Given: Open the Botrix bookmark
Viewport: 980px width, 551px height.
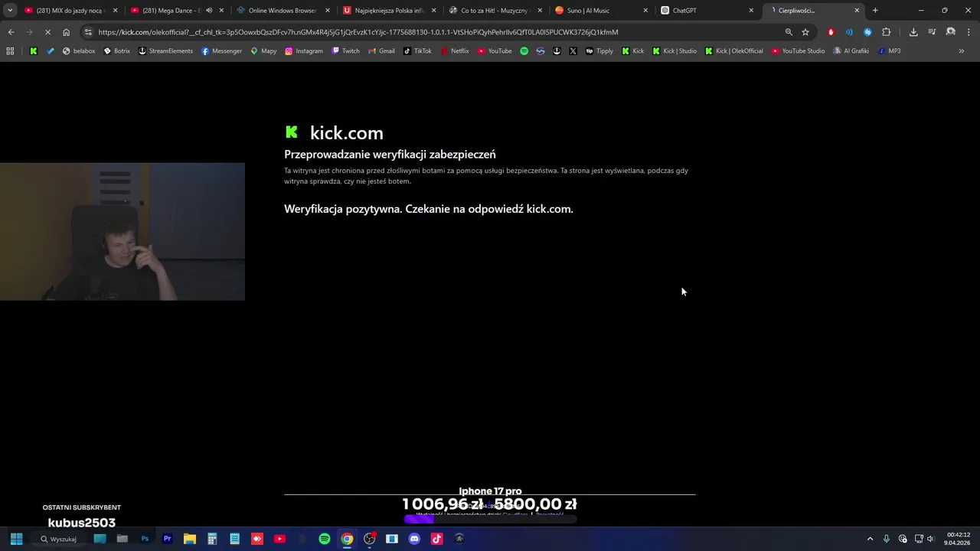Looking at the screenshot, I should (116, 51).
